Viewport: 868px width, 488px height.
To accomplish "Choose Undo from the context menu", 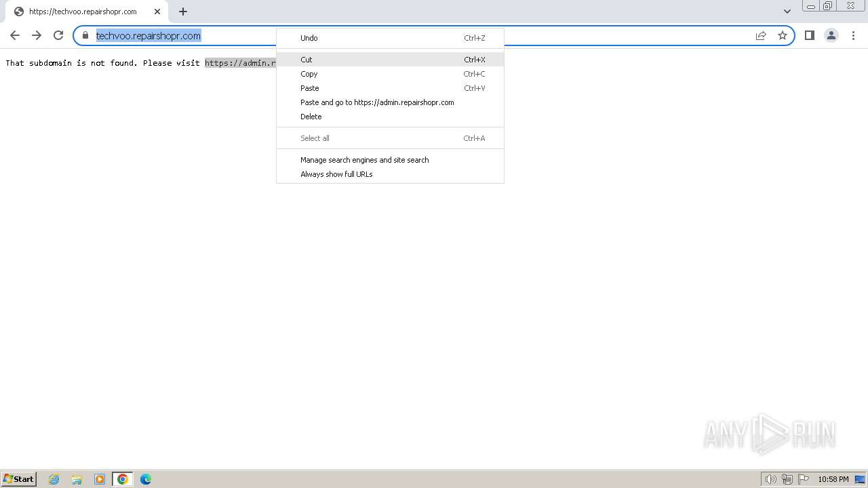I will tap(390, 38).
